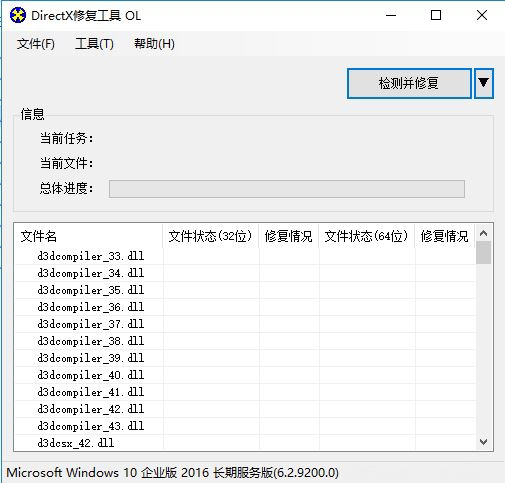Select the d3dcompiler_38.dll row
Viewport: 505px width, 483px height.
(x=245, y=341)
